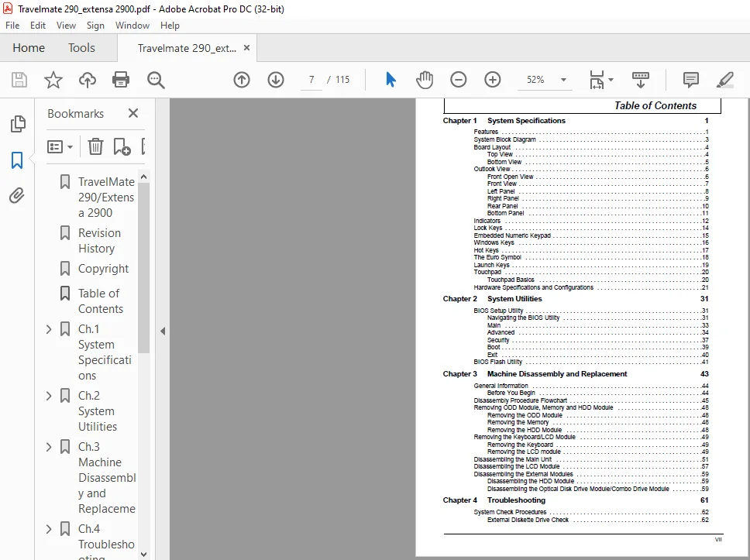
Task: Expand the Ch.4 Troubleshooting bookmark
Action: [x=49, y=529]
